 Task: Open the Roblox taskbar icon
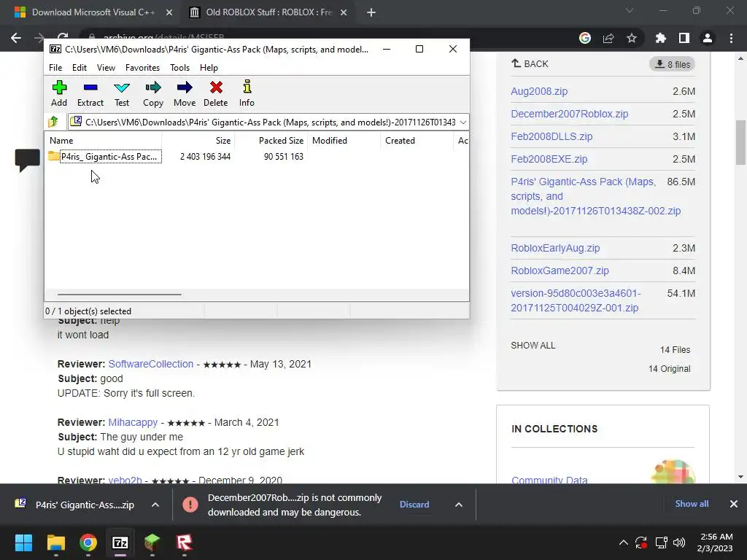(185, 542)
